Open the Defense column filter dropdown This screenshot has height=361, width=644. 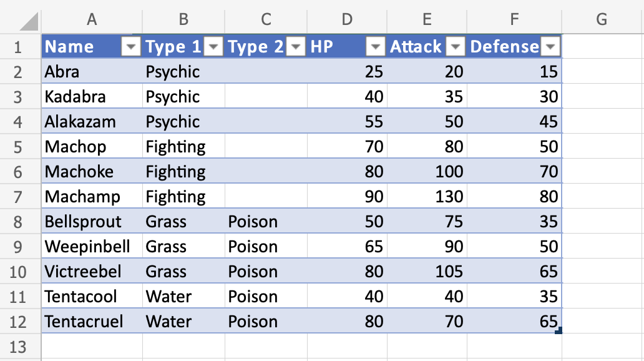551,47
